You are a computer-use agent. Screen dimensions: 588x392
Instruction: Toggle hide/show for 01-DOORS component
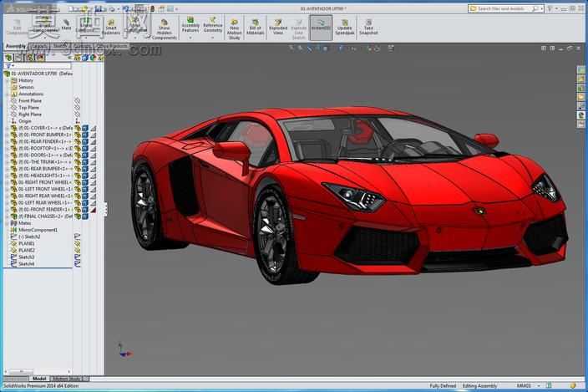[78, 155]
